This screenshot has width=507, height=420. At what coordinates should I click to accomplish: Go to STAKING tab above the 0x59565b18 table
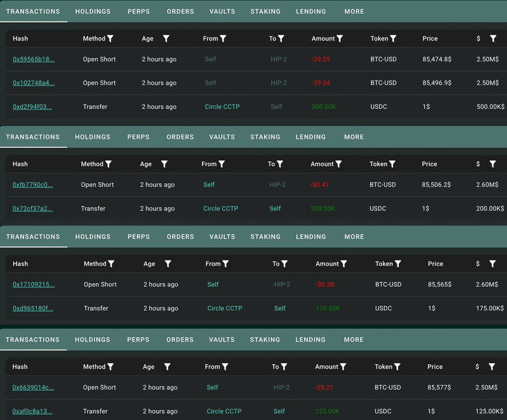[266, 11]
